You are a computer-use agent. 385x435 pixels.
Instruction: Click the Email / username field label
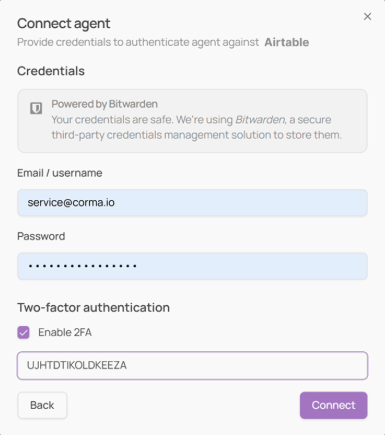pos(60,173)
